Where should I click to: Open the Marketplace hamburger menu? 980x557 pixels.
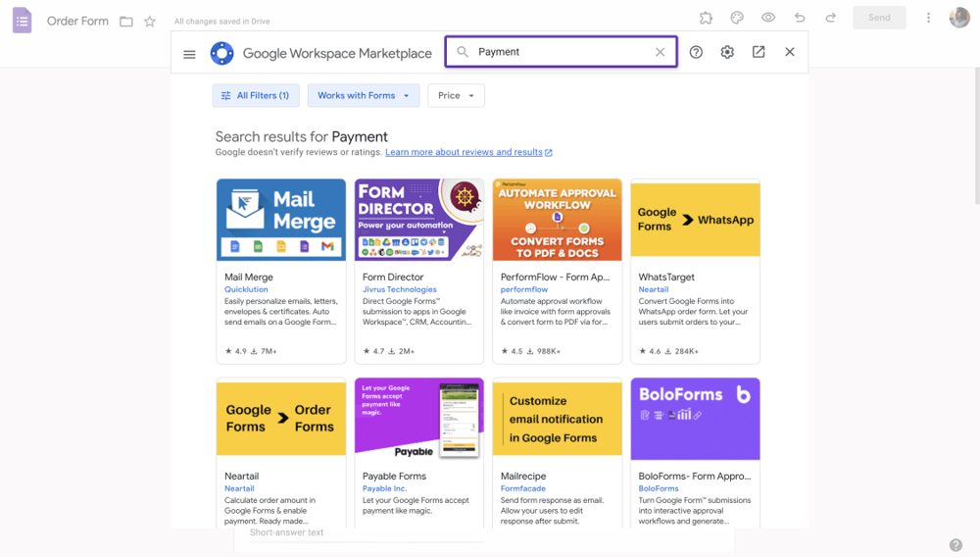(x=189, y=54)
